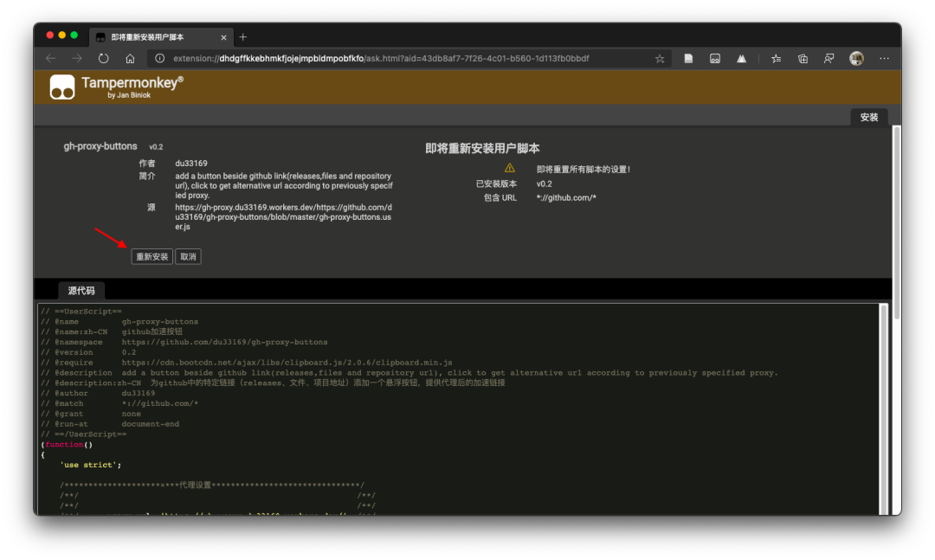
Task: Click the 取消 button
Action: (x=188, y=256)
